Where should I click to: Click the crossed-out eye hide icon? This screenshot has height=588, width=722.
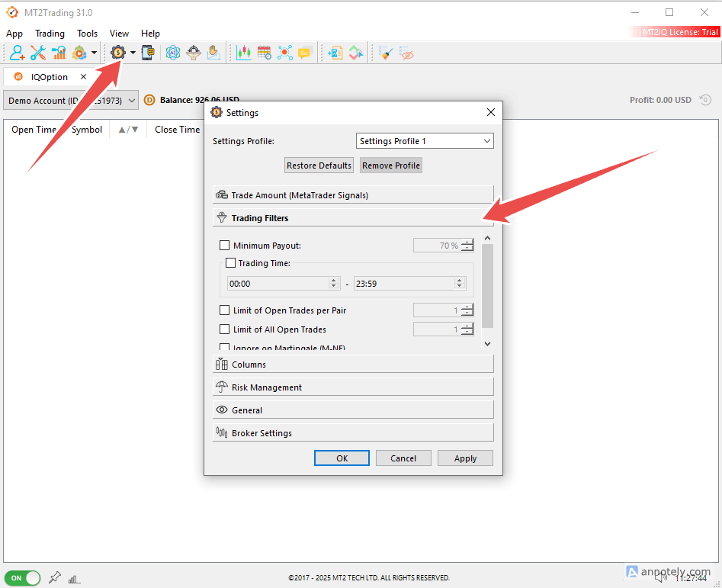406,53
